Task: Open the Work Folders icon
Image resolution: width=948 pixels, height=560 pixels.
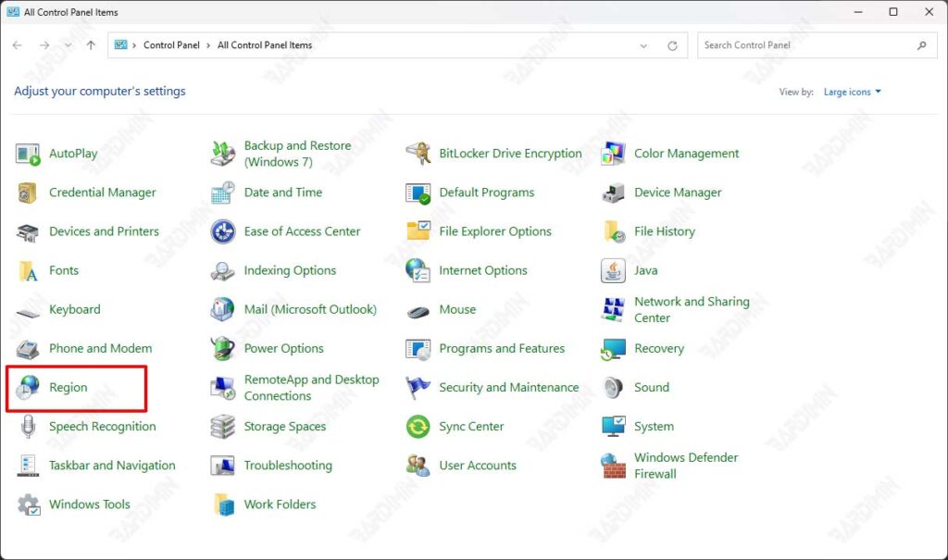Action: tap(224, 504)
